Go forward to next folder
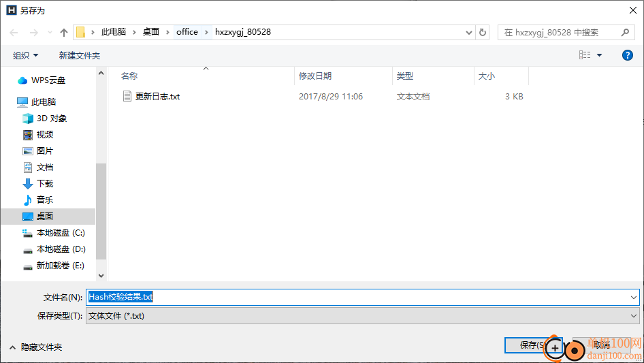The image size is (644, 363). pyautogui.click(x=33, y=33)
